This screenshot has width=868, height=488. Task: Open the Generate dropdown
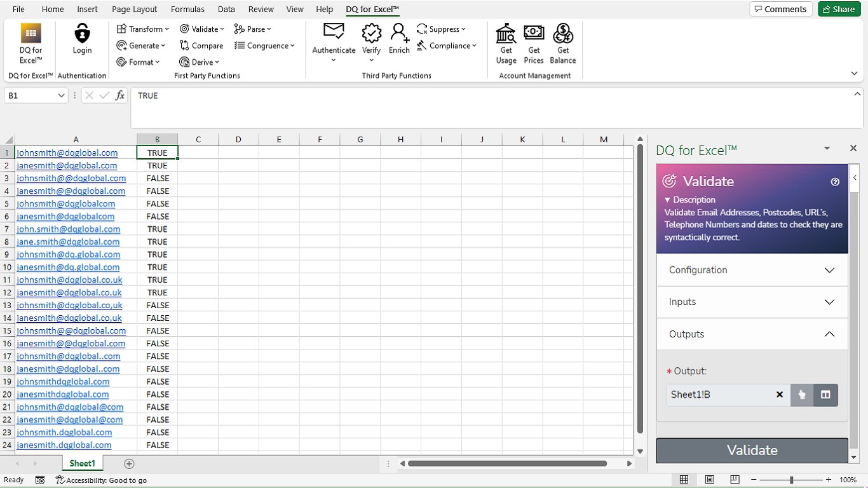tap(141, 46)
